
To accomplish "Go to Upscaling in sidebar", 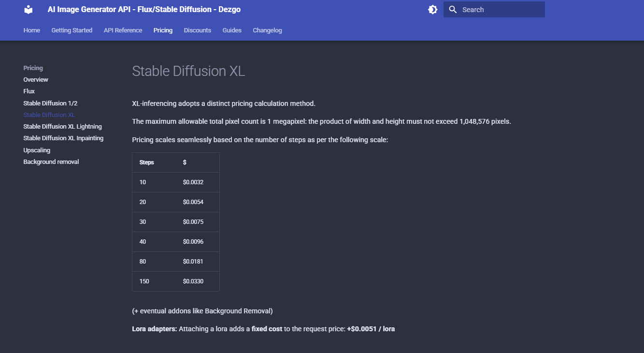I will [x=37, y=150].
